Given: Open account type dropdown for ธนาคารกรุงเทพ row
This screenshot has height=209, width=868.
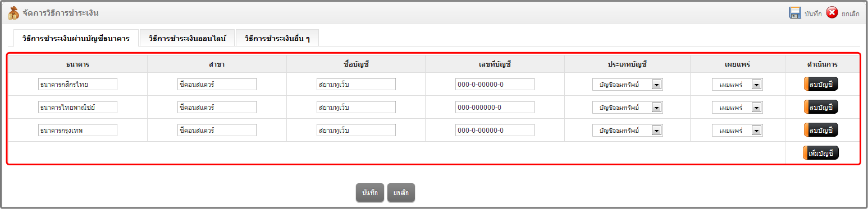Looking at the screenshot, I should click(628, 131).
